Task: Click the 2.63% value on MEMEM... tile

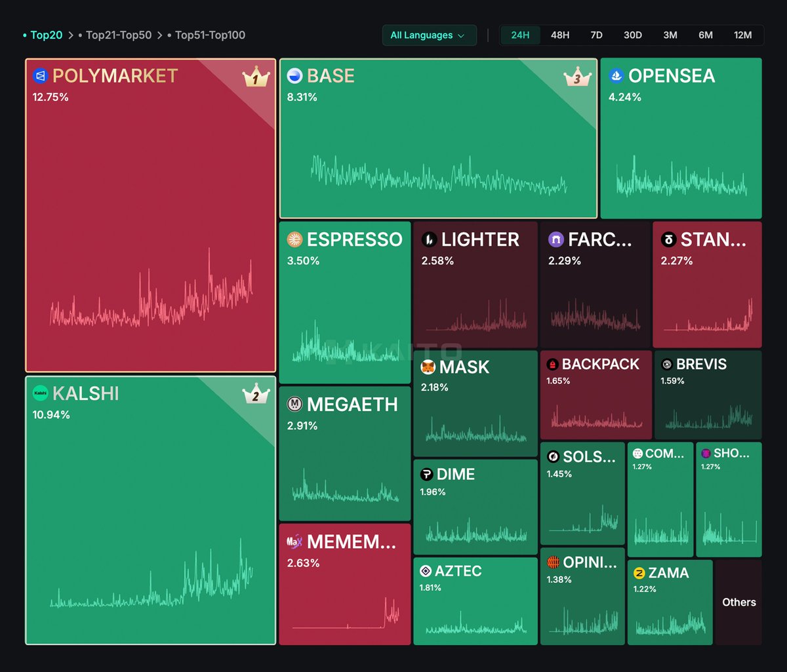Action: click(x=304, y=563)
